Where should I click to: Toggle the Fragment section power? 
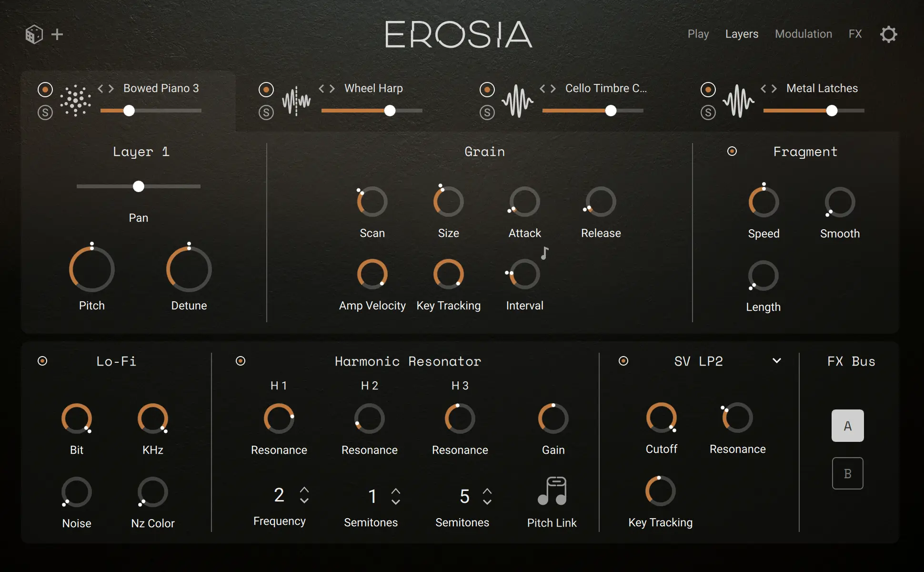tap(732, 151)
